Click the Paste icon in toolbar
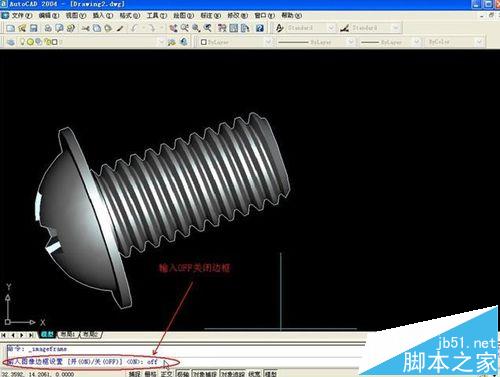The width and height of the screenshot is (500, 377). pyautogui.click(x=108, y=28)
